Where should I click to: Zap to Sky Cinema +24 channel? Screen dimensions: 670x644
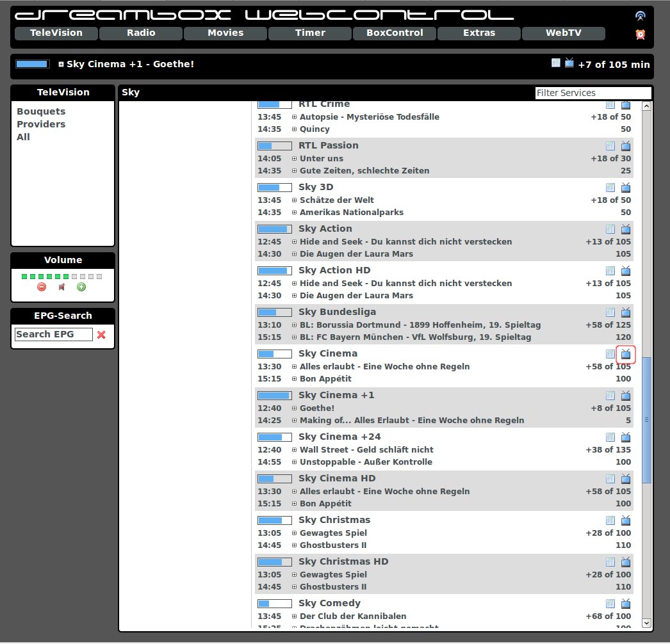(x=339, y=437)
